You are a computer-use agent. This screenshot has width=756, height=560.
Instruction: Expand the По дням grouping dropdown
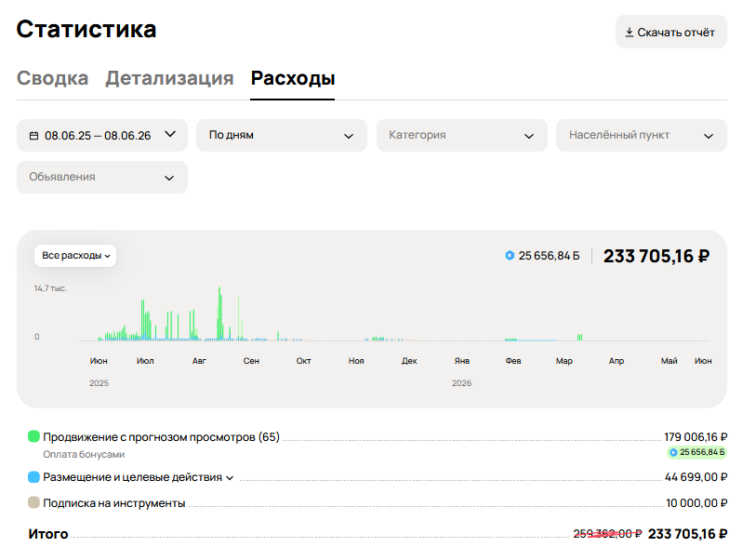[x=282, y=136]
